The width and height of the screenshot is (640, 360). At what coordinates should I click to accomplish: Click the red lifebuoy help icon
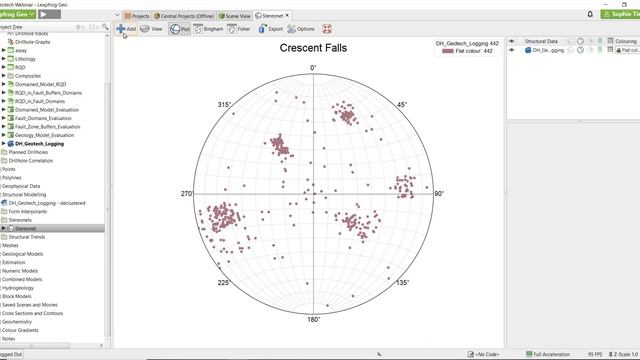point(327,29)
